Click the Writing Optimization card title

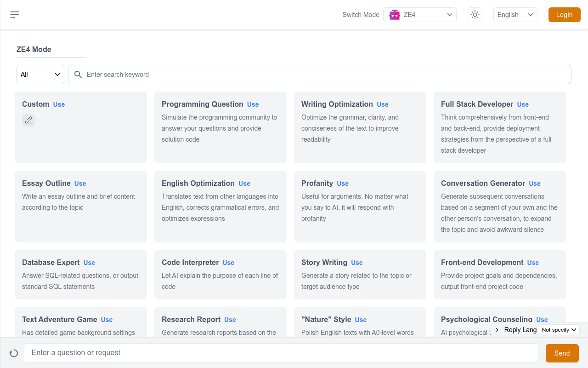tap(337, 104)
